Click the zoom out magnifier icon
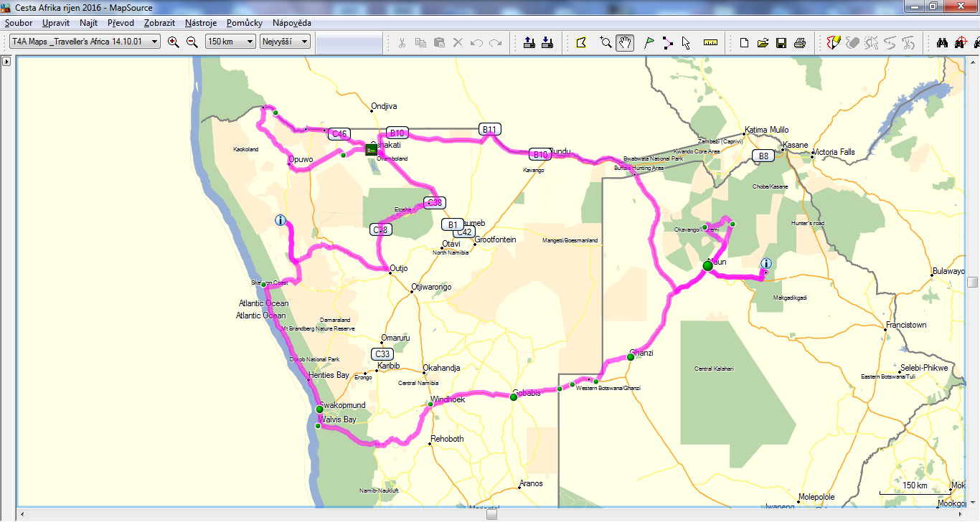 tap(192, 42)
